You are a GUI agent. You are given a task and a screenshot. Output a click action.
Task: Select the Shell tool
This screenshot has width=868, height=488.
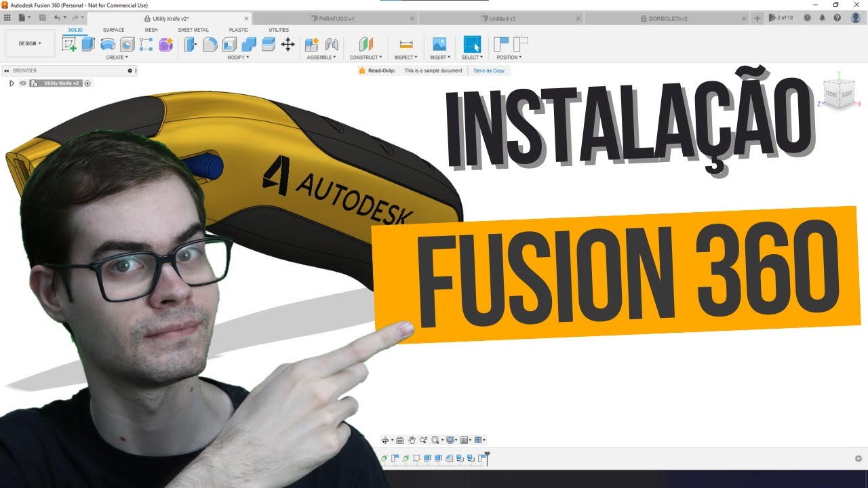click(x=229, y=45)
